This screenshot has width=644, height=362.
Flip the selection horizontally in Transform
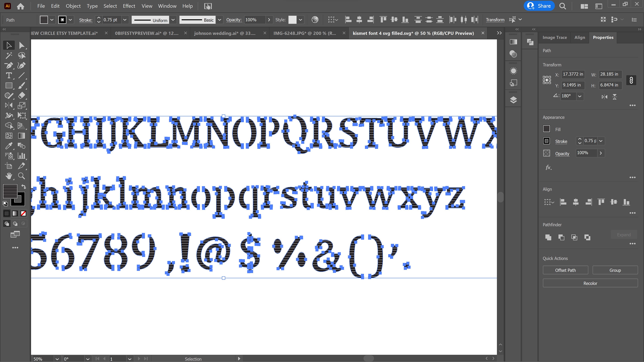tap(604, 97)
